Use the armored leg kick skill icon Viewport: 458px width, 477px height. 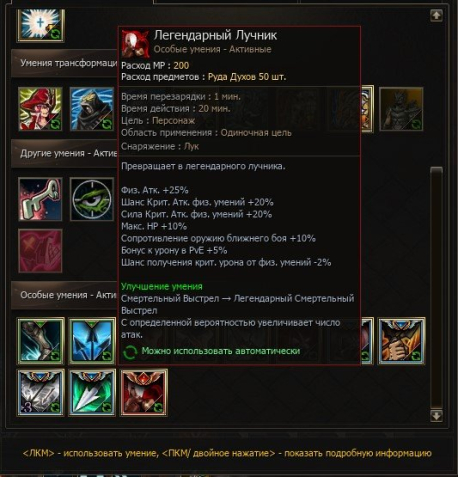pos(40,341)
